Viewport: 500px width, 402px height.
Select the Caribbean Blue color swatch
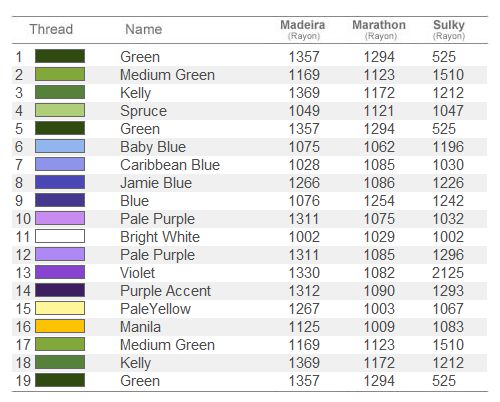tap(60, 164)
